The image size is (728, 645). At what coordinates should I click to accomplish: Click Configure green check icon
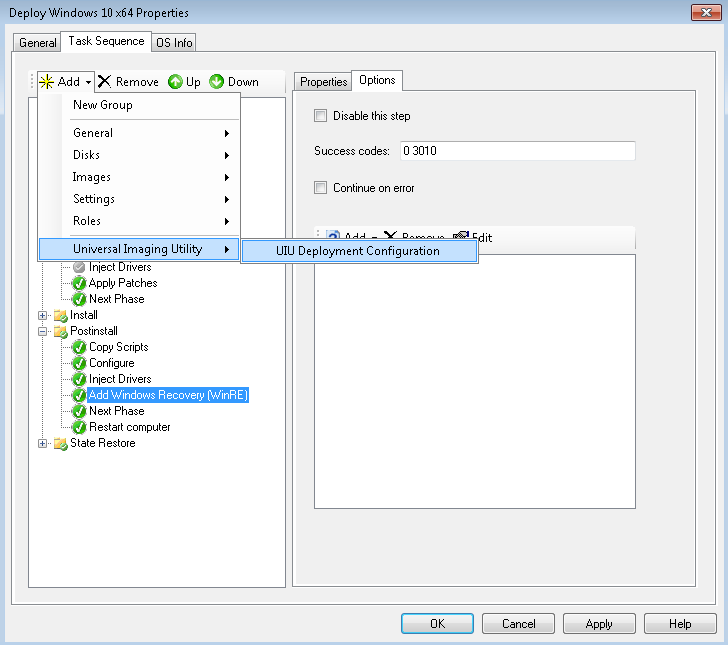[x=79, y=363]
